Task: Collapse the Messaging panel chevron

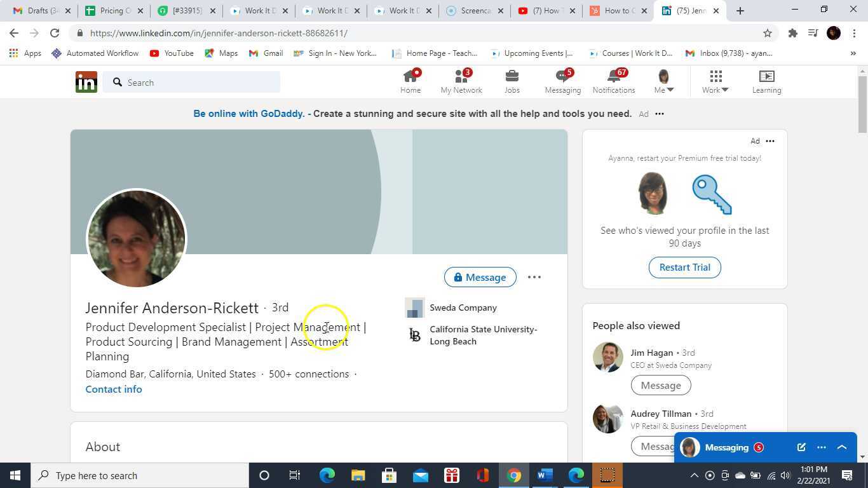Action: 841,447
